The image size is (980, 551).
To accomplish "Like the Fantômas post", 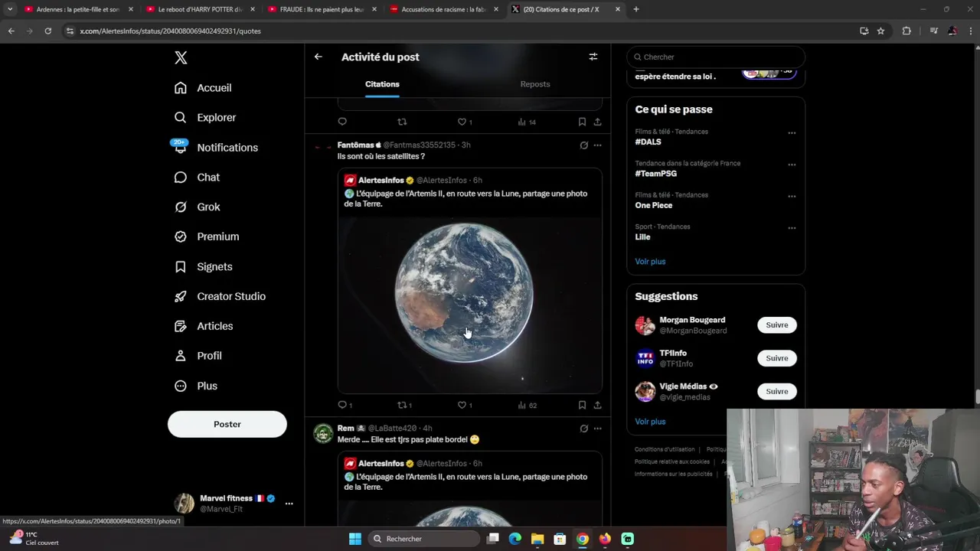I will tap(464, 405).
